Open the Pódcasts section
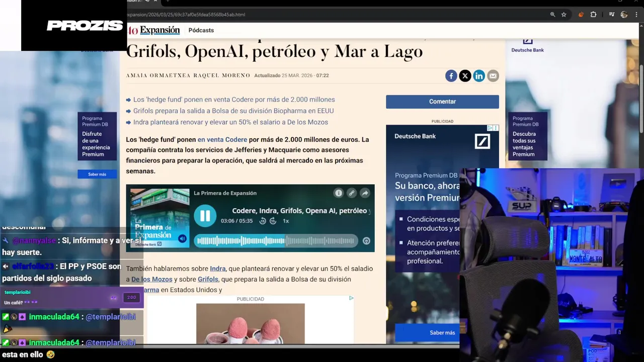The width and height of the screenshot is (644, 362). click(201, 30)
